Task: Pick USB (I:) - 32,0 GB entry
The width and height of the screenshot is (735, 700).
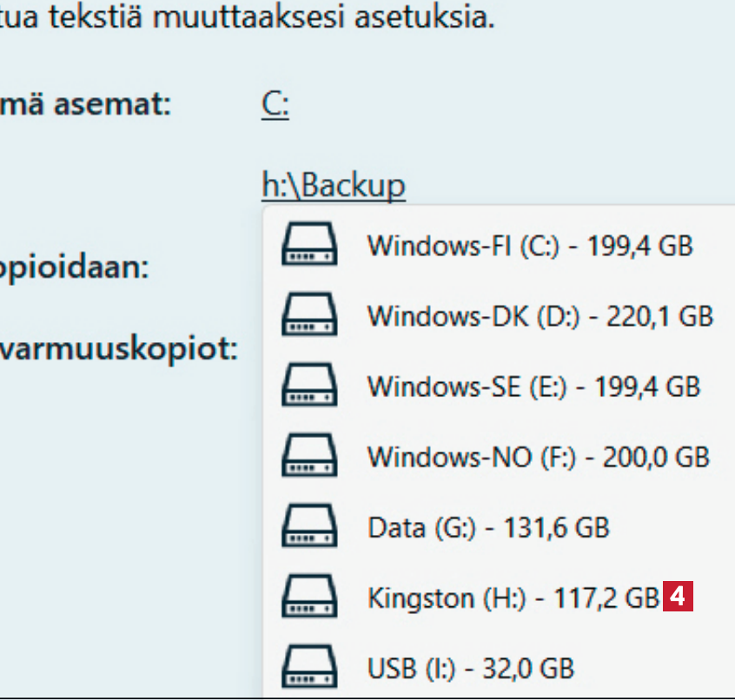Action: coord(470,669)
